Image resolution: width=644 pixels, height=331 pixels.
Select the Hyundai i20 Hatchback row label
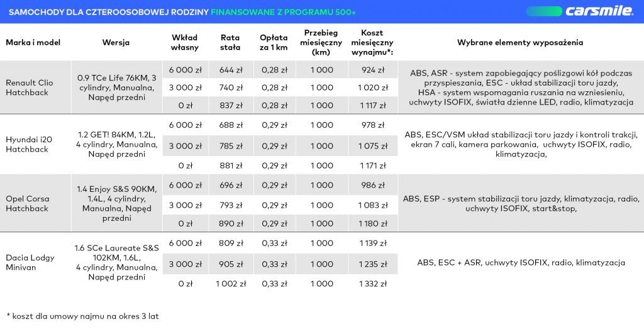coord(27,145)
